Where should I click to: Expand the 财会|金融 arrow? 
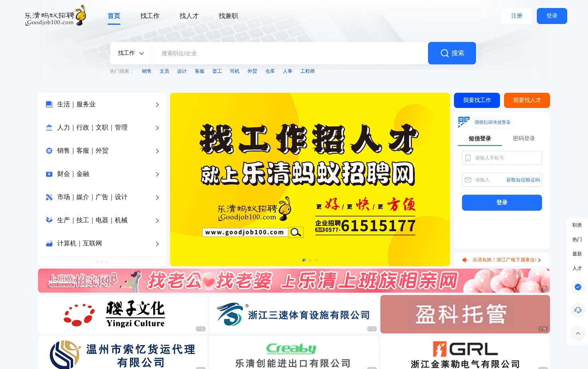point(157,174)
